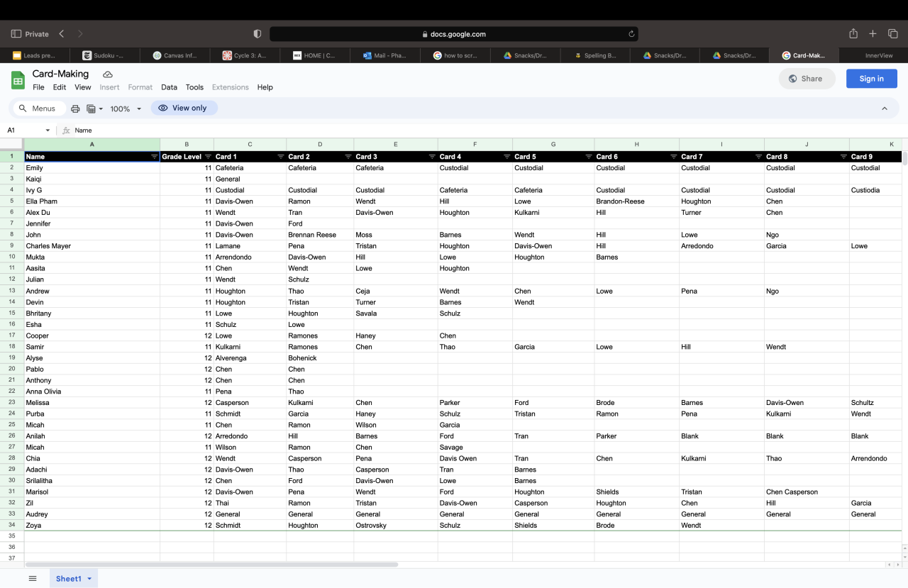Image resolution: width=908 pixels, height=588 pixels.
Task: Select cell containing Bohenick
Action: click(x=320, y=358)
